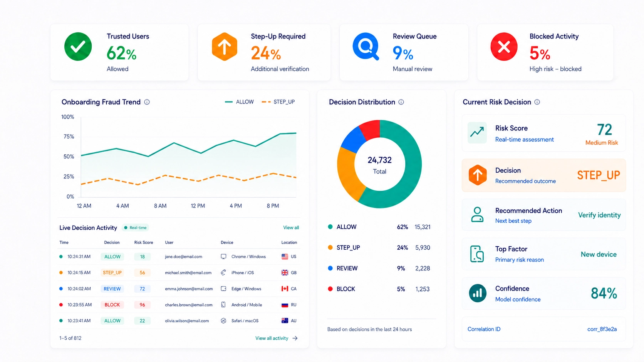Click email jane.doe@email.com
Image resolution: width=644 pixels, height=362 pixels.
point(183,257)
